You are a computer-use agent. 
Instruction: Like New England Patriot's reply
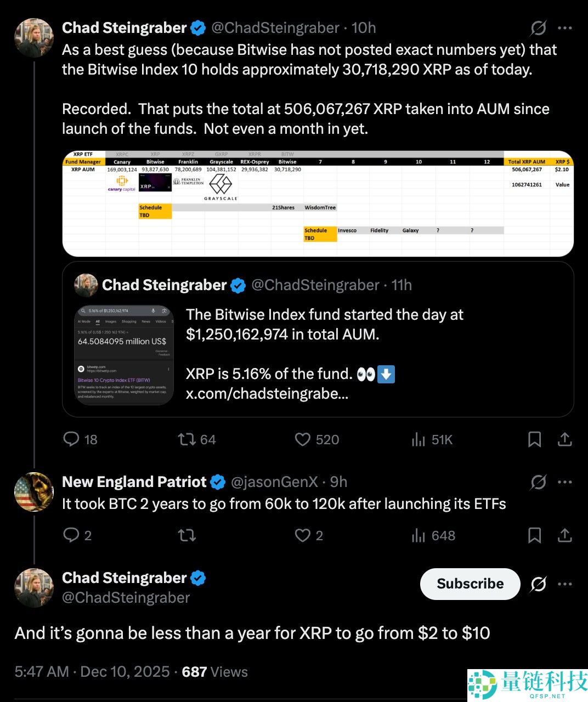pos(302,535)
